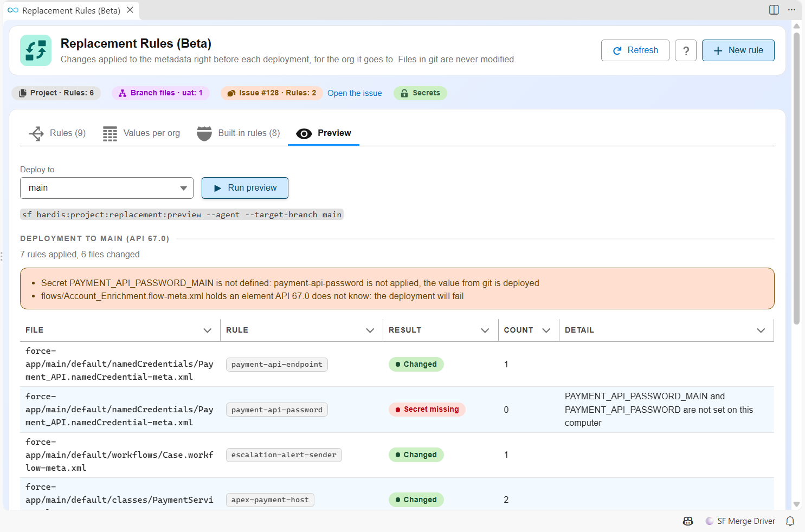Click the Copilot icon in status bar
Image resolution: width=805 pixels, height=532 pixels.
[688, 521]
